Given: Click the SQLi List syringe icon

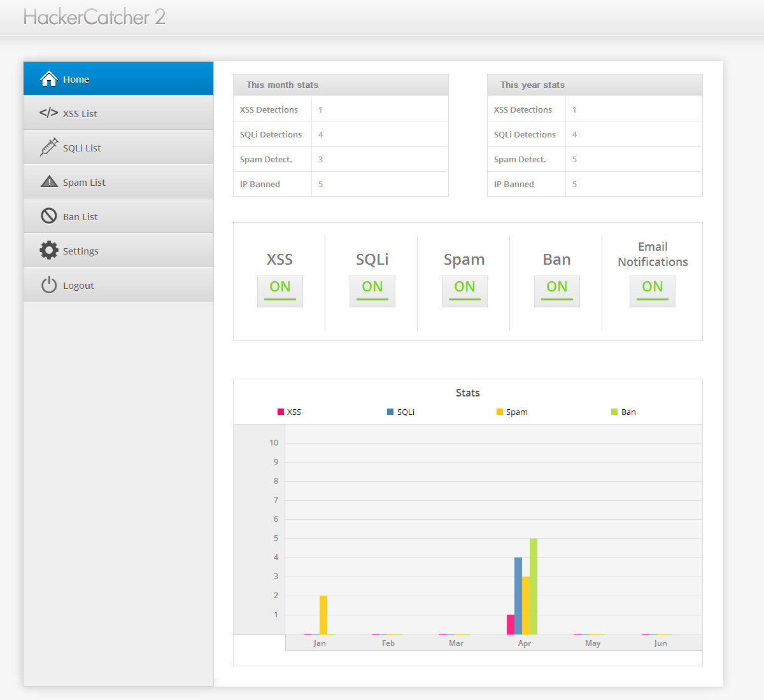Looking at the screenshot, I should pos(49,147).
